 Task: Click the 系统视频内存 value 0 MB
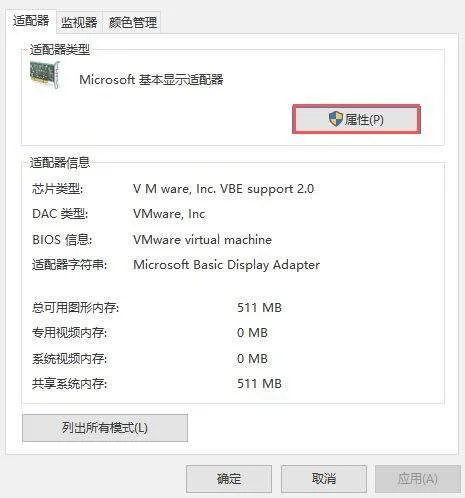point(252,359)
